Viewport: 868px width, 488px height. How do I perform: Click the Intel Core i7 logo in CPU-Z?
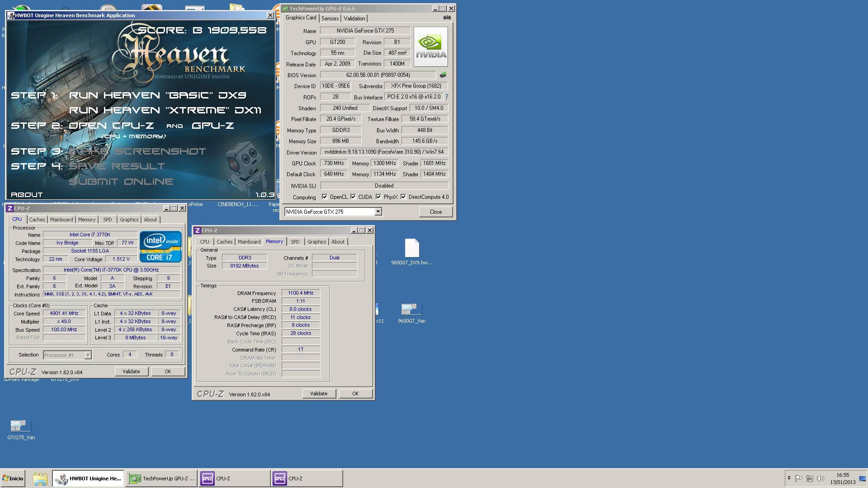(x=161, y=246)
